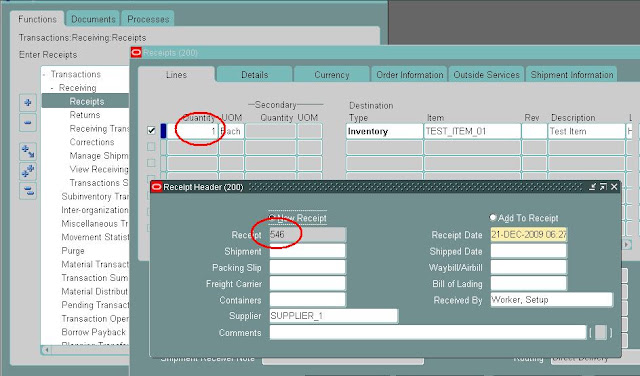
Task: Click the Oracle icon in Receipt Header title
Action: click(x=157, y=187)
